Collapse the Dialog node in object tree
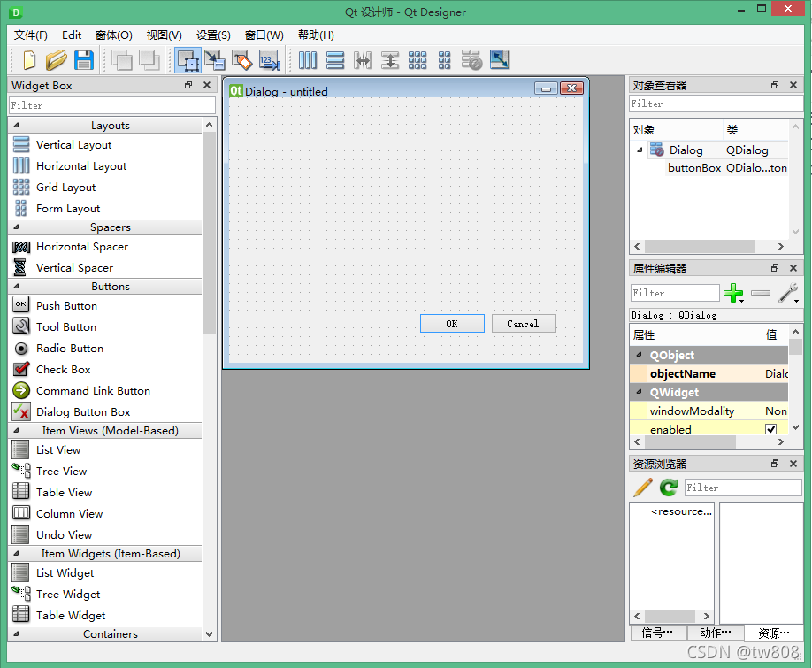The image size is (812, 668). click(640, 150)
